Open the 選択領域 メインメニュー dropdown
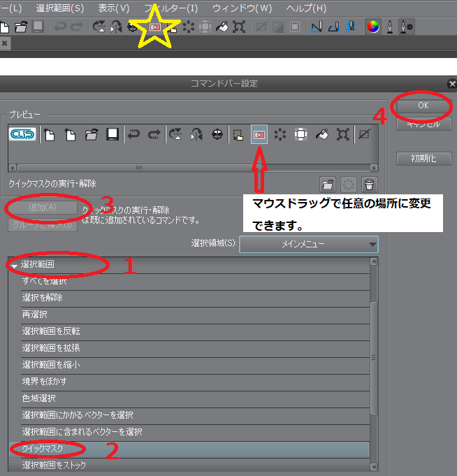 tap(309, 244)
